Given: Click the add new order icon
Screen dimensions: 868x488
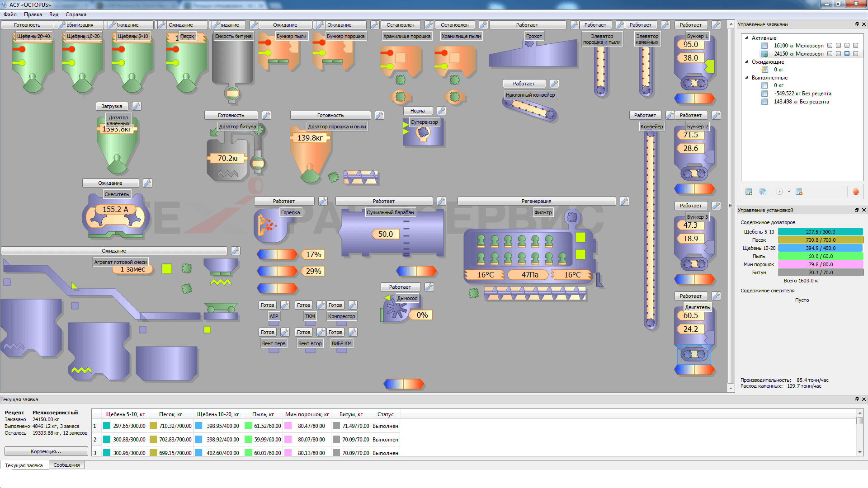Looking at the screenshot, I should pyautogui.click(x=749, y=192).
